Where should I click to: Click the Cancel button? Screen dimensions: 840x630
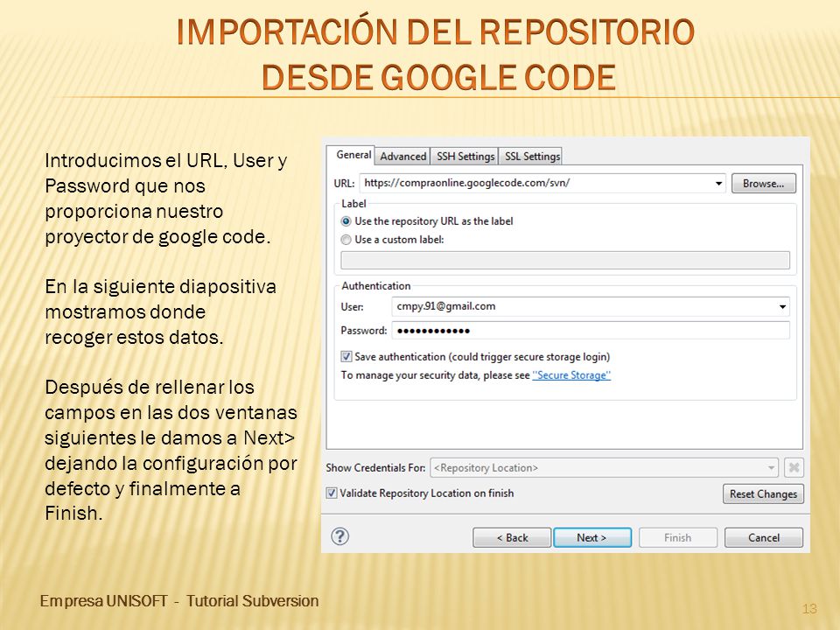coord(764,537)
